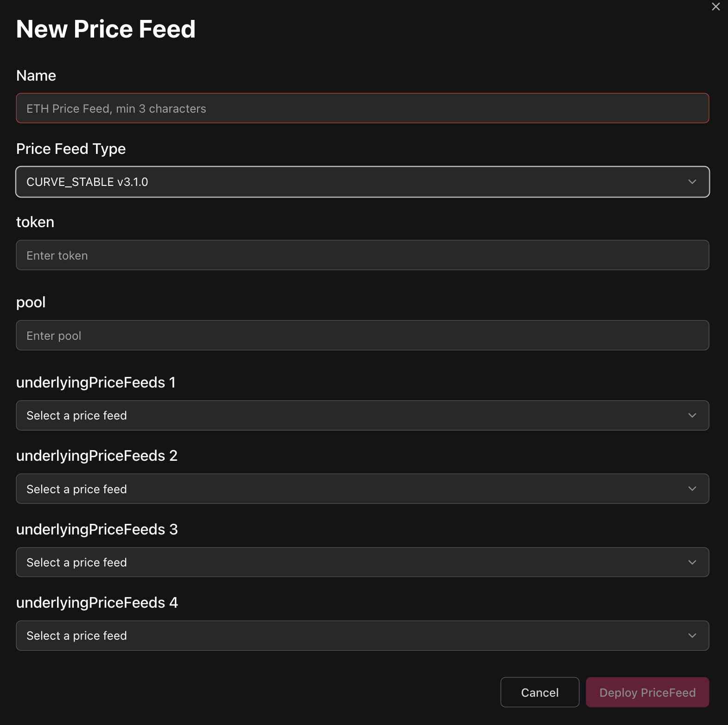Screen dimensions: 728x725
Task: Click chevron arrow of underlyingPriceFeeds 1
Action: (x=692, y=415)
